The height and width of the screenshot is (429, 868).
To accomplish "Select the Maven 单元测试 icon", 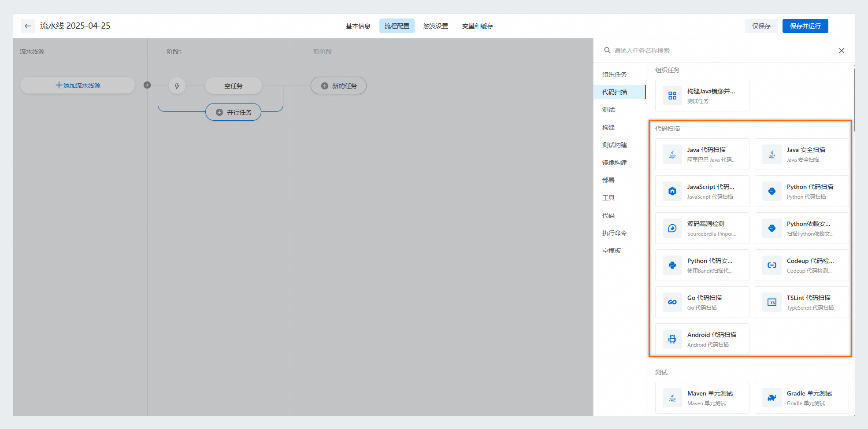I will (x=672, y=398).
